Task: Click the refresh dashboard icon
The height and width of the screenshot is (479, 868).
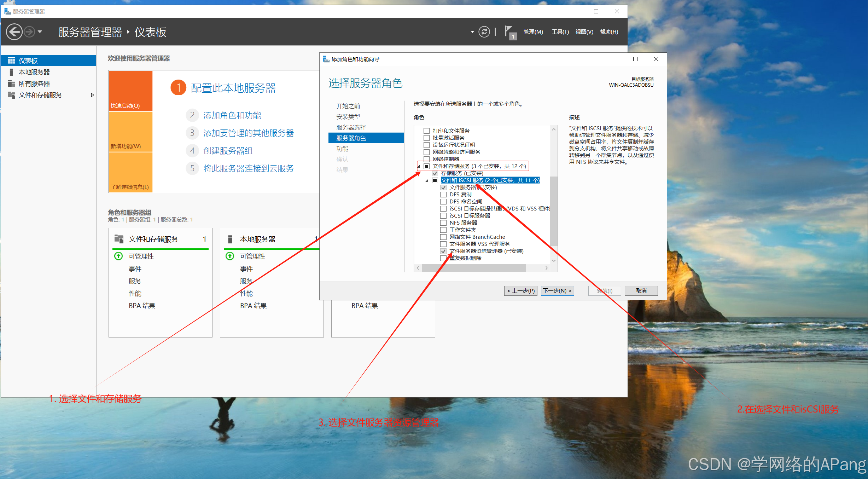Action: (x=484, y=32)
